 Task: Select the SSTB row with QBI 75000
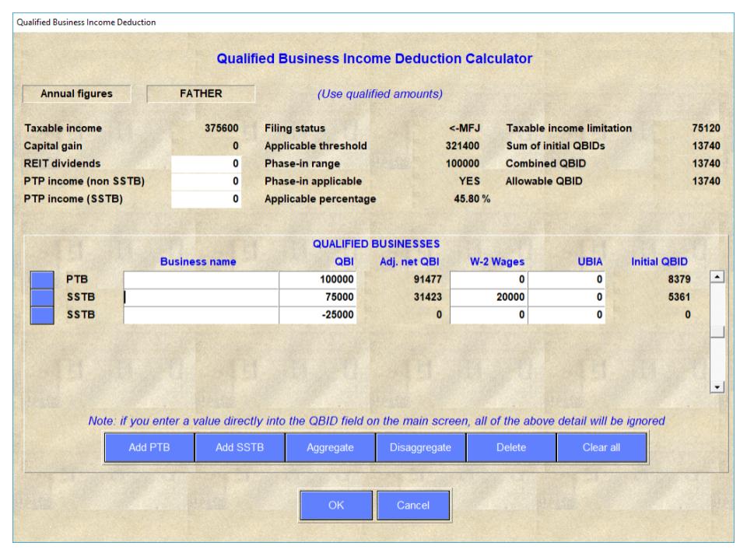[42, 298]
